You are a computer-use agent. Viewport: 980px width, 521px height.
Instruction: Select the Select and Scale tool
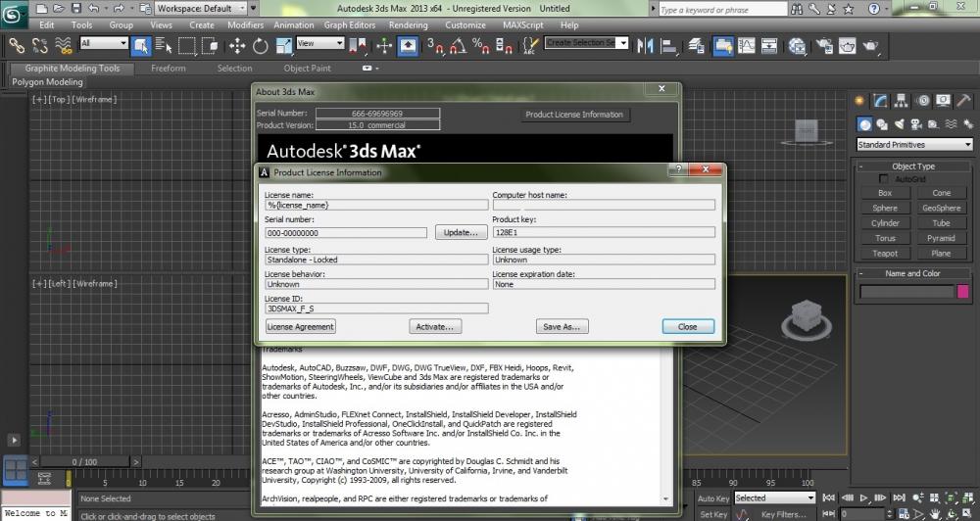point(284,46)
